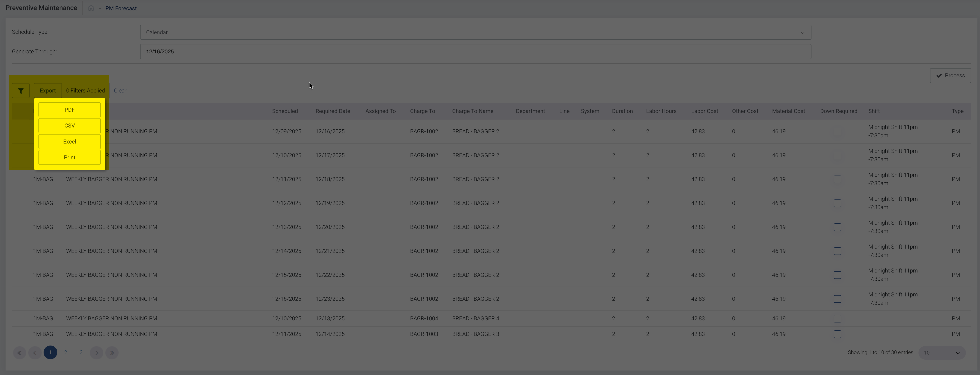Click the filter funnel icon

tap(21, 91)
